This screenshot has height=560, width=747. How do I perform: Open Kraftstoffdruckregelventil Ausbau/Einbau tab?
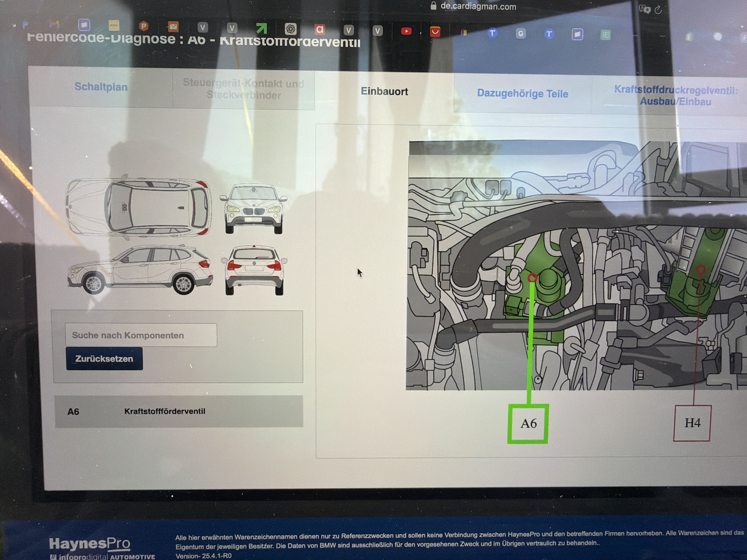pyautogui.click(x=675, y=96)
